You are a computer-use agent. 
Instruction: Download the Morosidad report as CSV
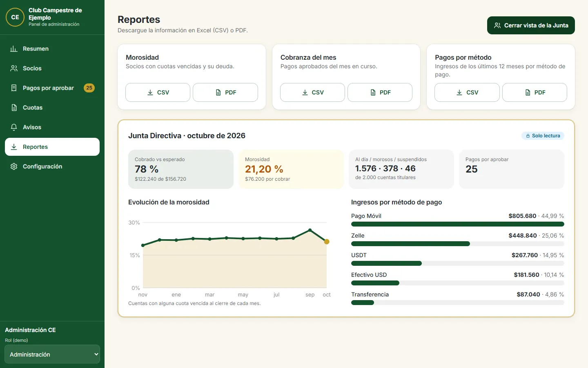tap(158, 92)
